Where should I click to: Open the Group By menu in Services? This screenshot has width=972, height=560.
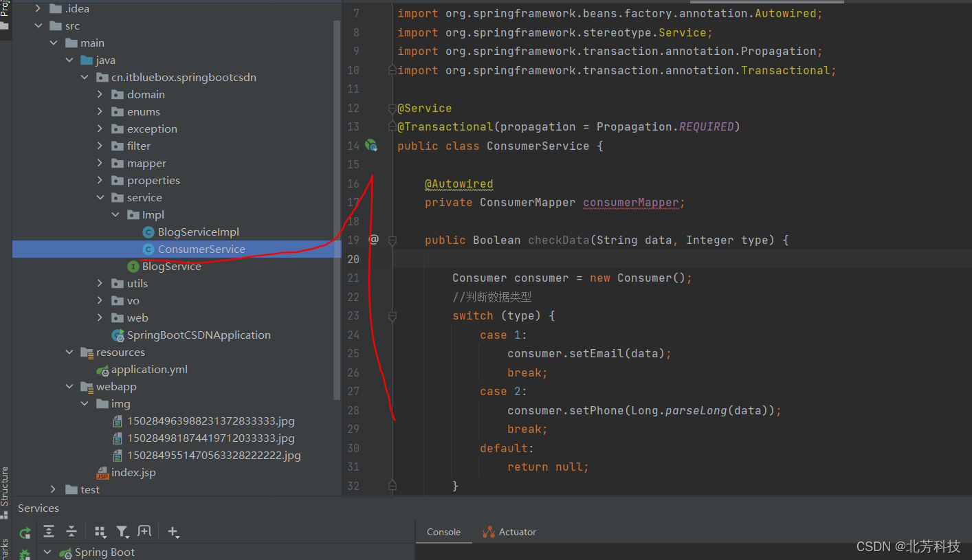100,531
